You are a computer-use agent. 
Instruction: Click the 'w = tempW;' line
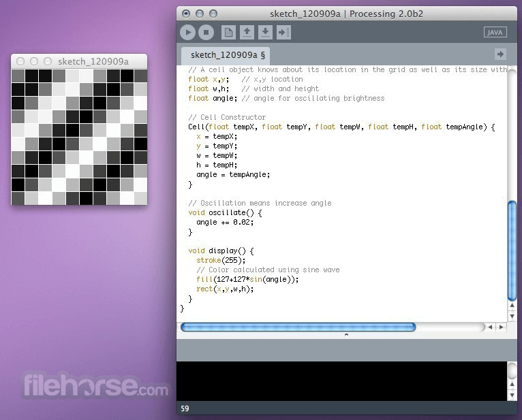click(x=217, y=156)
